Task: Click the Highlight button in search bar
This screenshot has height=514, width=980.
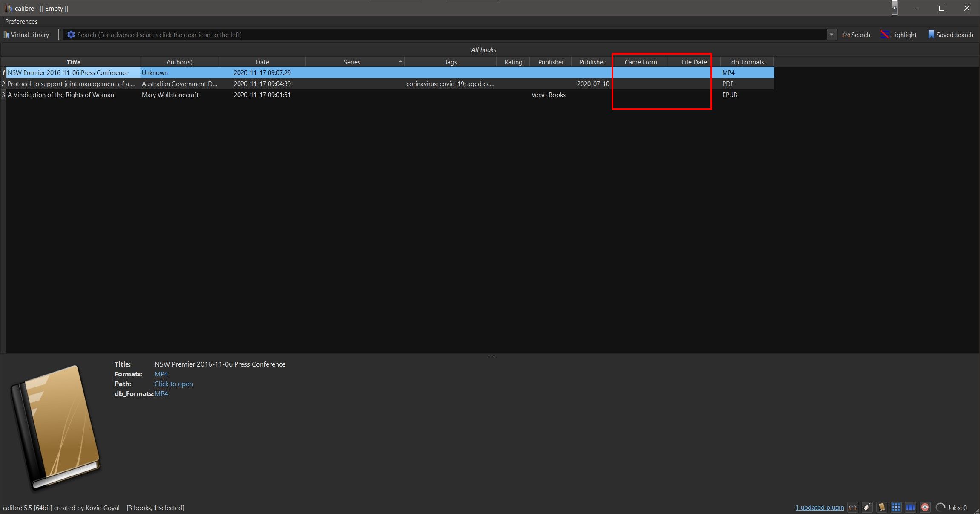Action: pyautogui.click(x=899, y=35)
